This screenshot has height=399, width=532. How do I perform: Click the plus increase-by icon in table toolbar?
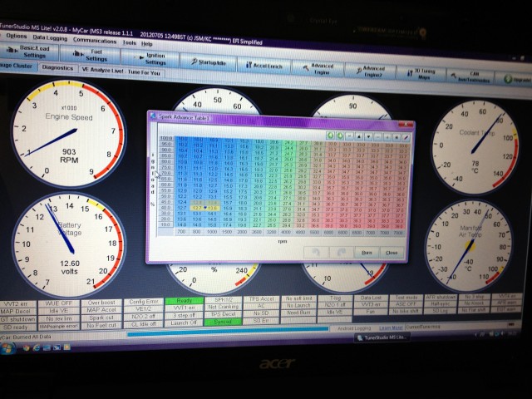pos(387,138)
